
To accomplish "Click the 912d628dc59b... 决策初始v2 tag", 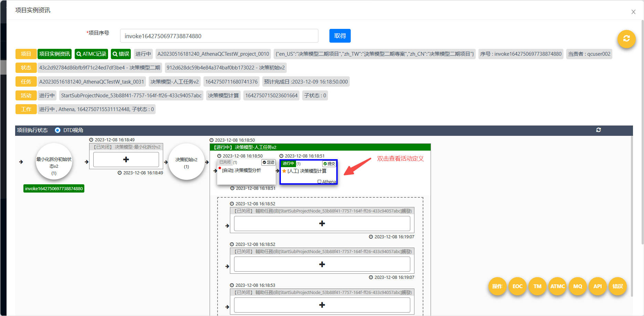I will 226,68.
